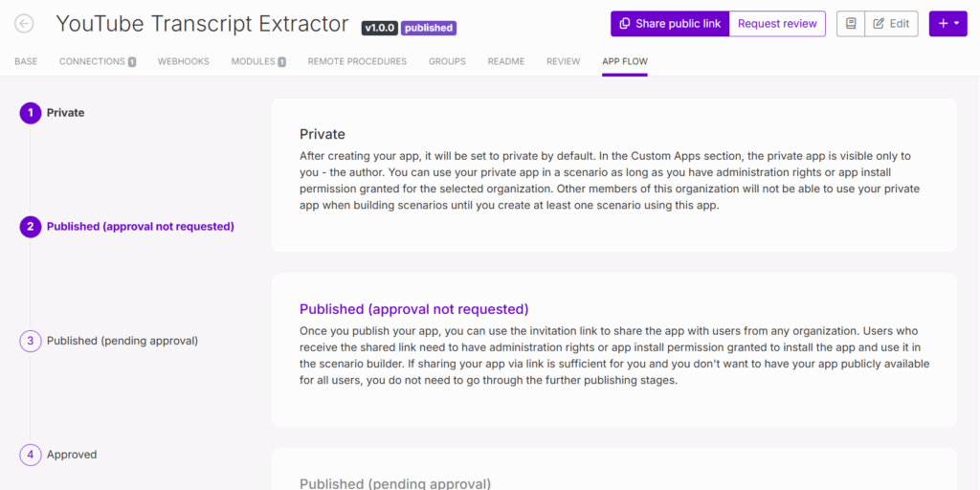Click the YouTube Transcript Extractor title

[203, 24]
